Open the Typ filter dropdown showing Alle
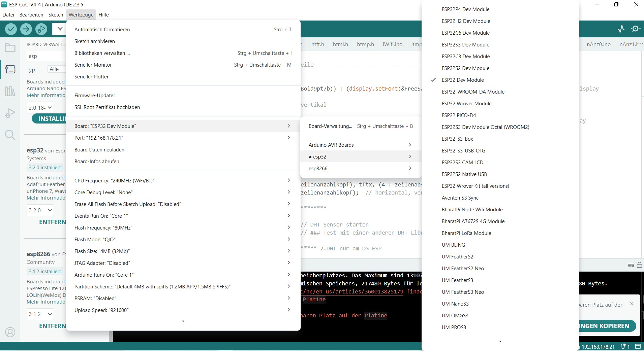 [x=57, y=69]
